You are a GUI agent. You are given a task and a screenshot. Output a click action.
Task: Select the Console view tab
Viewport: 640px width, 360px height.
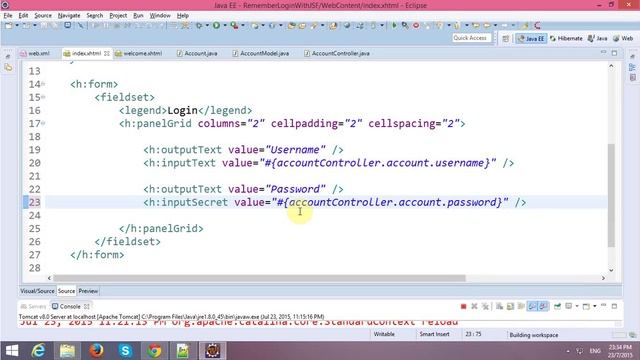[x=70, y=306]
